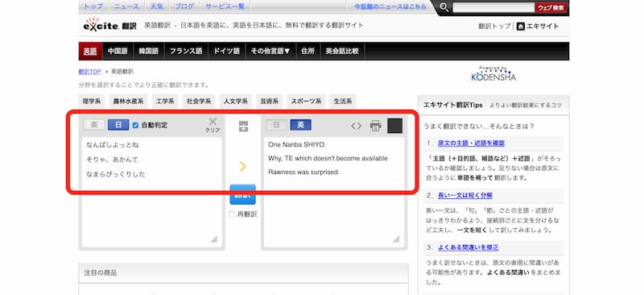Toggle the 自動判定 checkbox
The height and width of the screenshot is (295, 644).
(135, 125)
